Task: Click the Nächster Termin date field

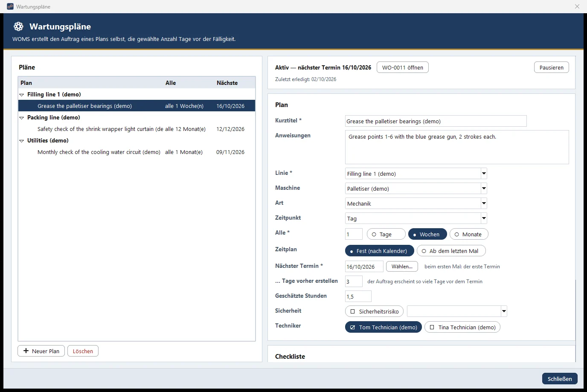Action: click(364, 267)
